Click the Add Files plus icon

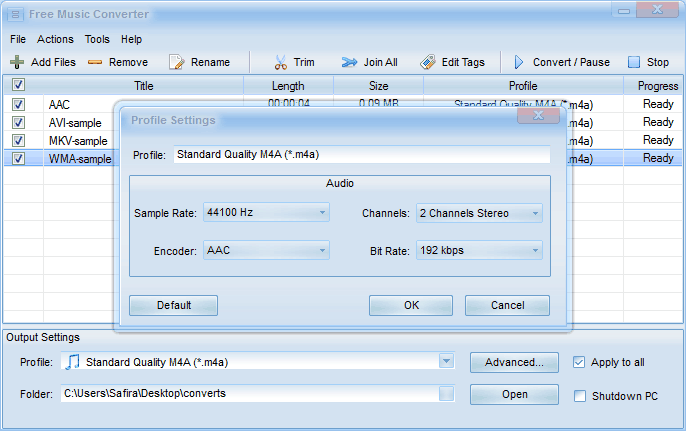point(17,62)
